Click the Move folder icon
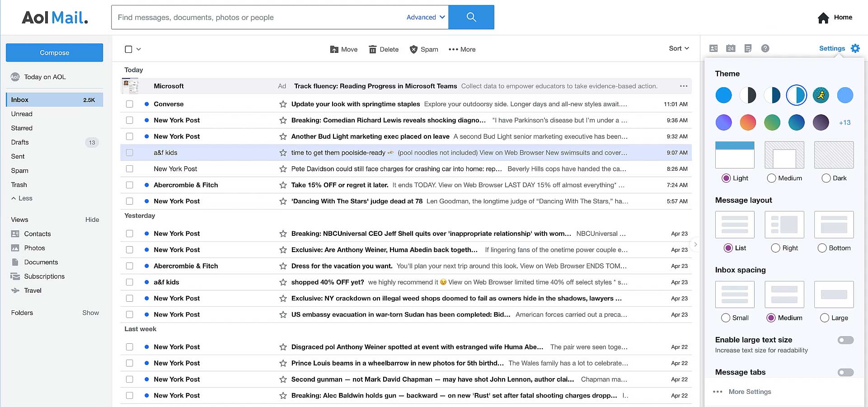Screen dimensions: 868x407 pyautogui.click(x=334, y=49)
